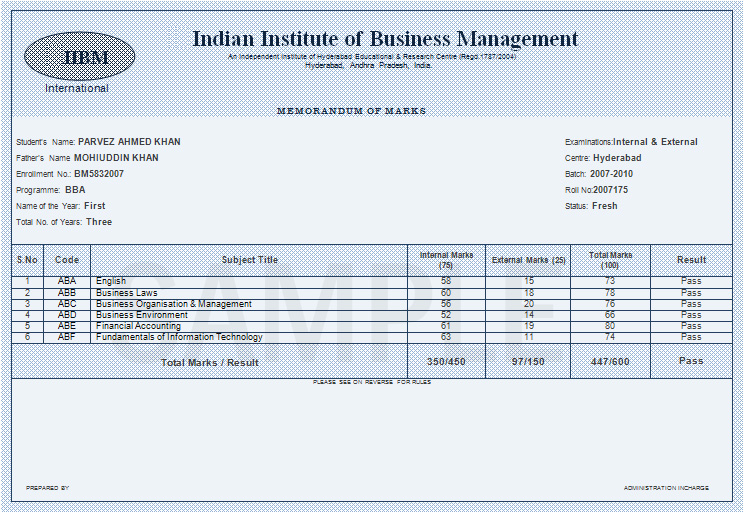744x513 pixels.
Task: Click subject code ABB
Action: [67, 293]
